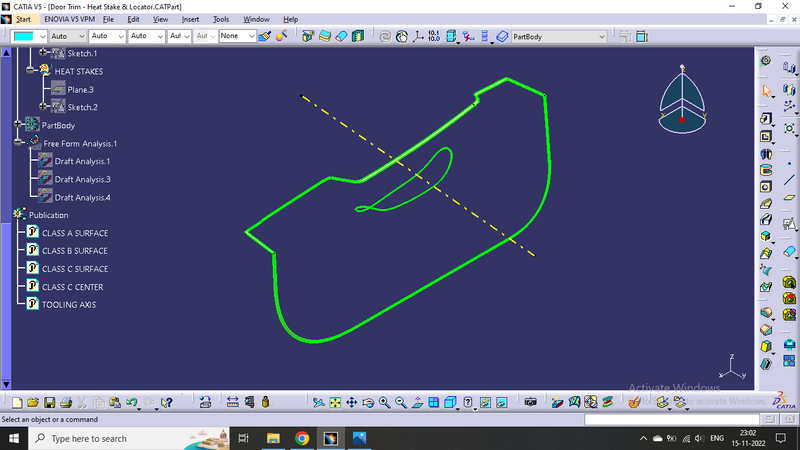Click the Point tool in right toolbar

tap(789, 164)
